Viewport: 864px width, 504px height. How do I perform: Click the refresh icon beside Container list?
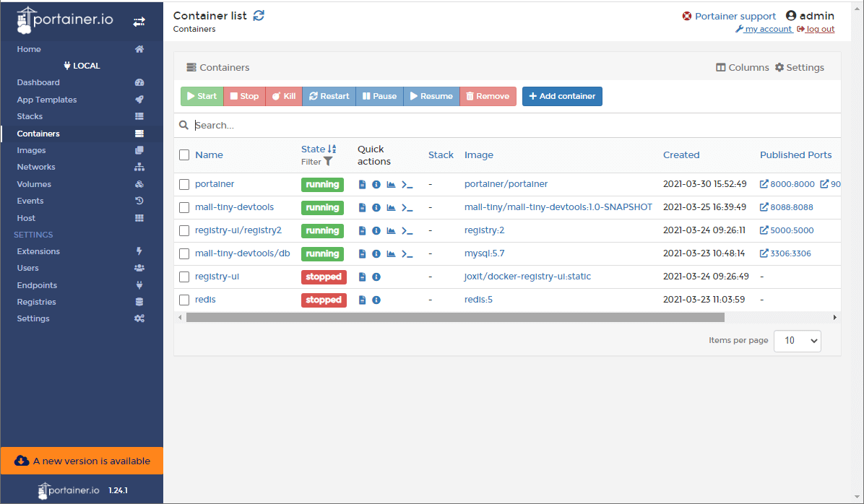tap(259, 15)
